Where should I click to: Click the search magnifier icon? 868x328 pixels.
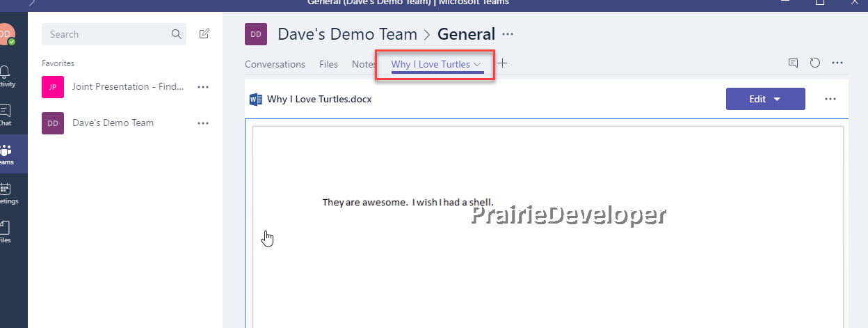tap(177, 34)
